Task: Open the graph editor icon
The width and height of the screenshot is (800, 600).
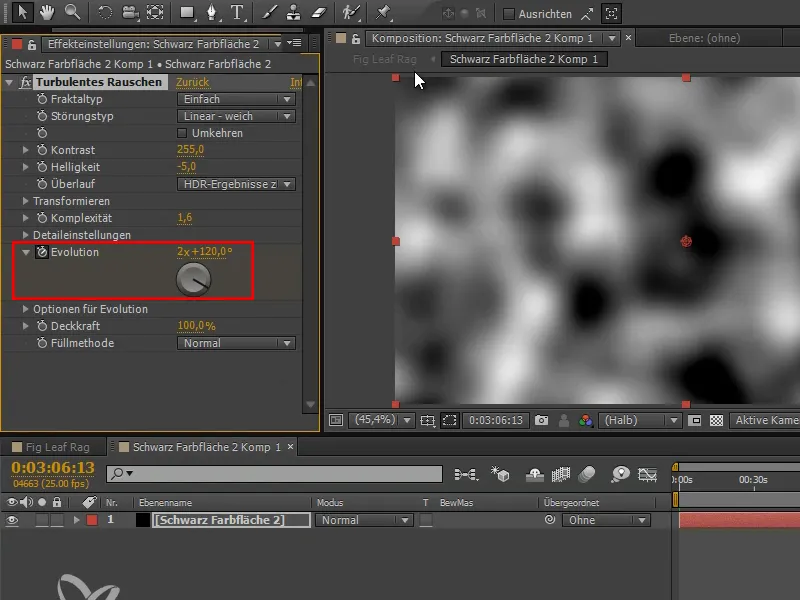Action: (647, 474)
